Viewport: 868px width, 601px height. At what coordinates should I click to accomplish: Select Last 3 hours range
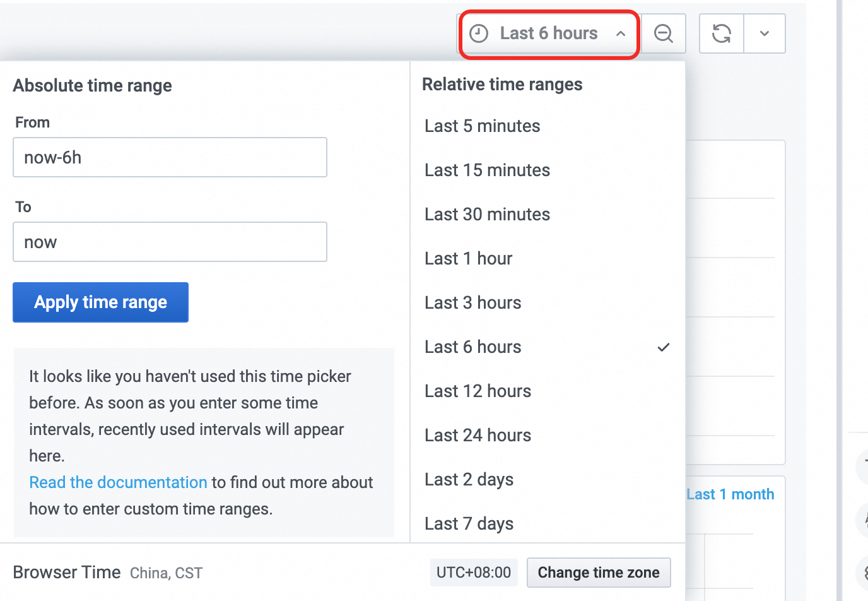(473, 303)
